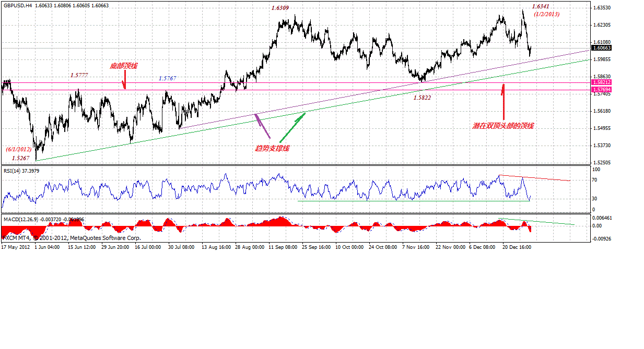The width and height of the screenshot is (644, 349).
Task: Click the 24 Oct 08:00 date label
Action: pos(383,246)
